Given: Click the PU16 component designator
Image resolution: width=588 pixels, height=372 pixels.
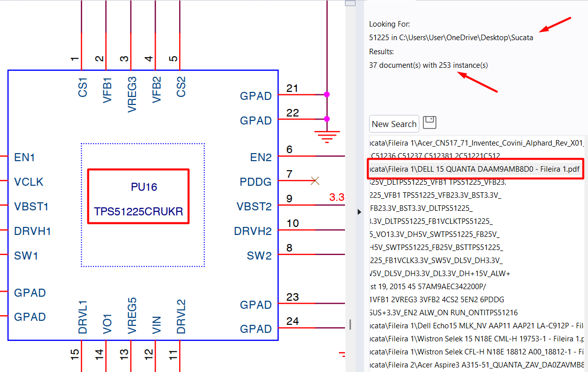Looking at the screenshot, I should (144, 187).
